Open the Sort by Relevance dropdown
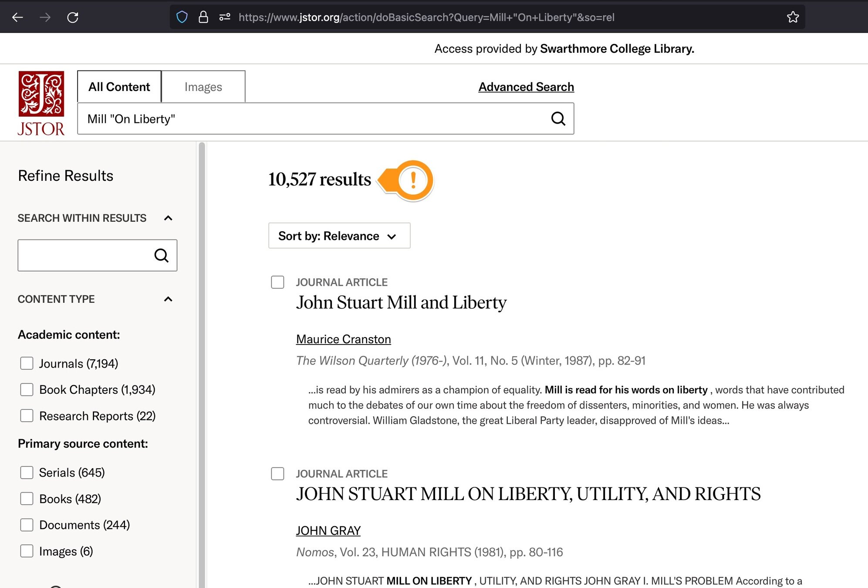 (339, 236)
